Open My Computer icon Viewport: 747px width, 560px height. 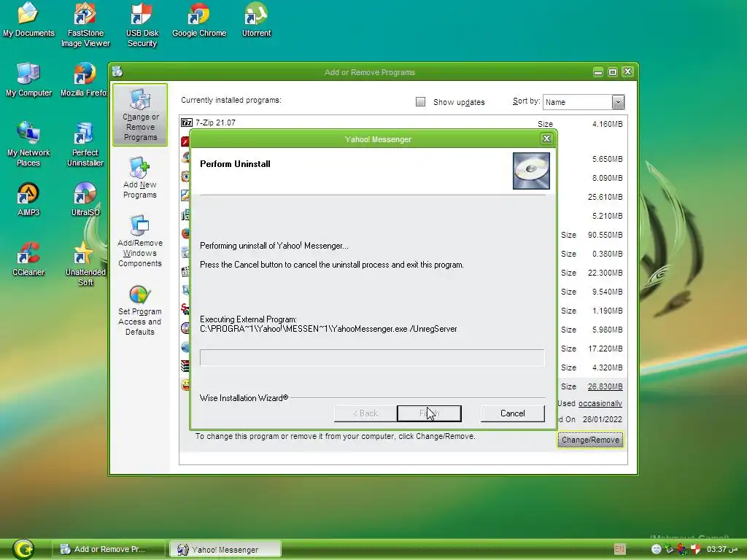click(28, 79)
